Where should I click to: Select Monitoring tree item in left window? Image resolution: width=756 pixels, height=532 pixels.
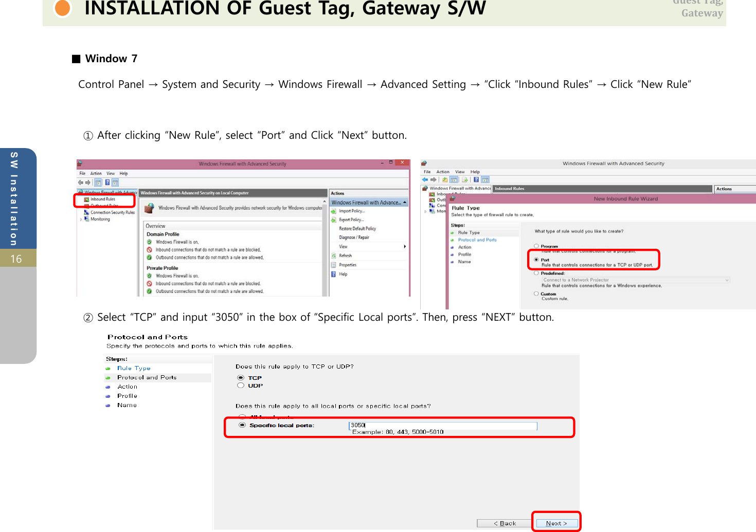coord(100,219)
